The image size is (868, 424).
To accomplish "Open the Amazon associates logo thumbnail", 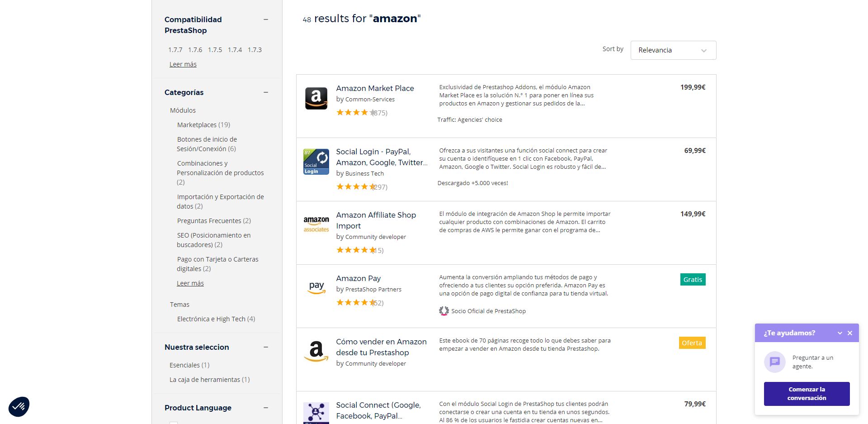I will click(316, 224).
